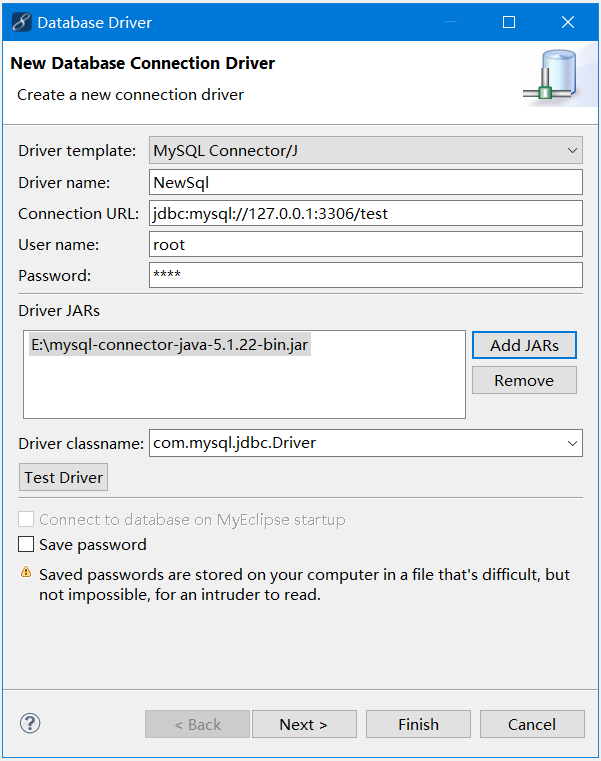Image resolution: width=601 pixels, height=761 pixels.
Task: Click the User name field with root
Action: (x=366, y=245)
